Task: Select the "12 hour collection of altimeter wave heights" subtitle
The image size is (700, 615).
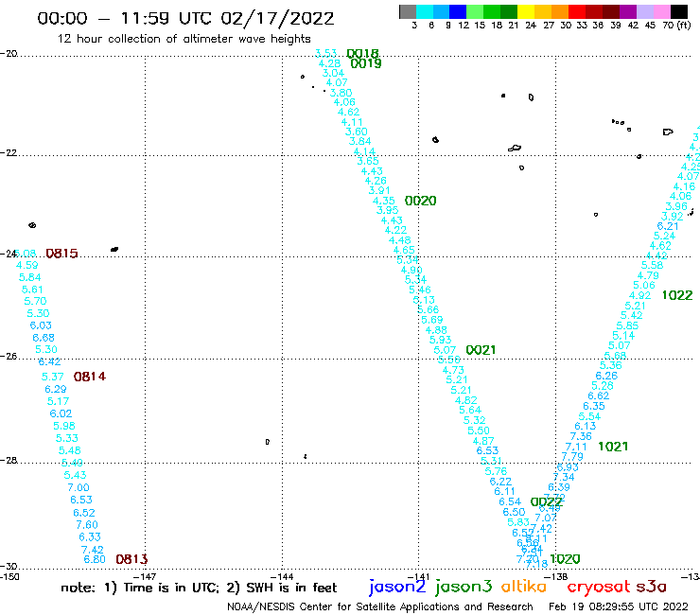Action: (x=184, y=39)
